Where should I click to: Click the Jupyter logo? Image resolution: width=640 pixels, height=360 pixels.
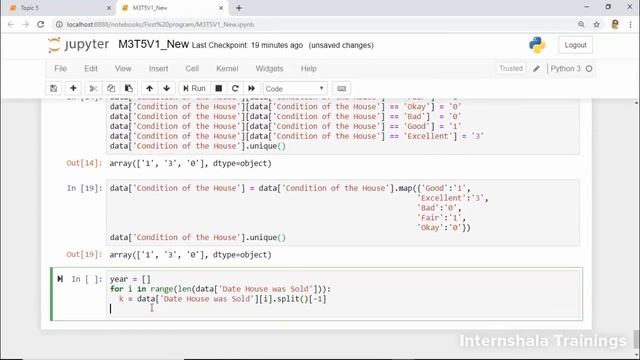[78, 44]
